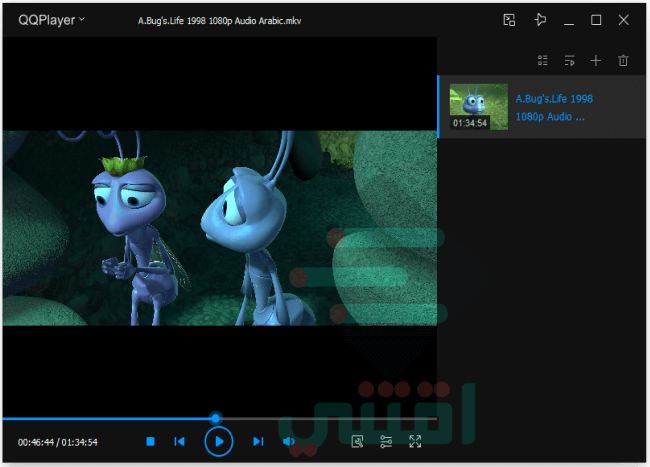The image size is (650, 467).
Task: Enter fullscreen mode
Action: (415, 441)
